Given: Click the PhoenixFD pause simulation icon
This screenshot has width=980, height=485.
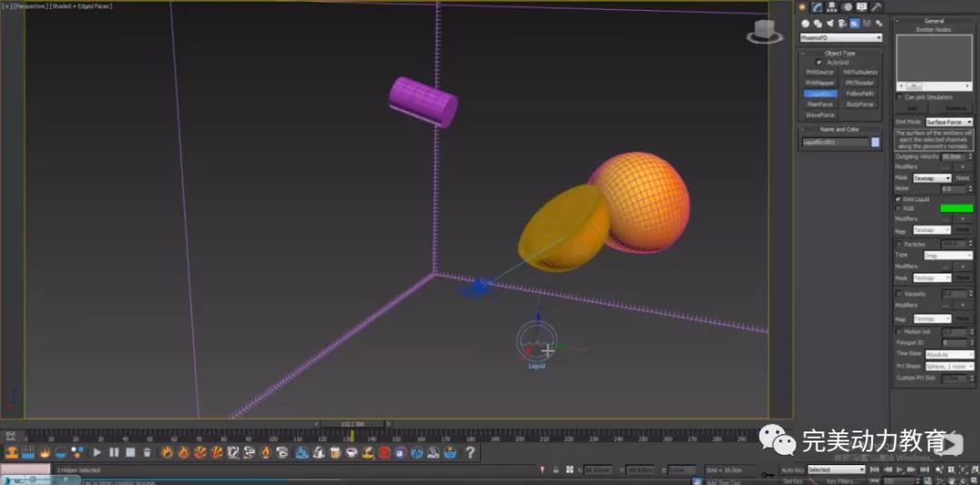Looking at the screenshot, I should coord(113,451).
